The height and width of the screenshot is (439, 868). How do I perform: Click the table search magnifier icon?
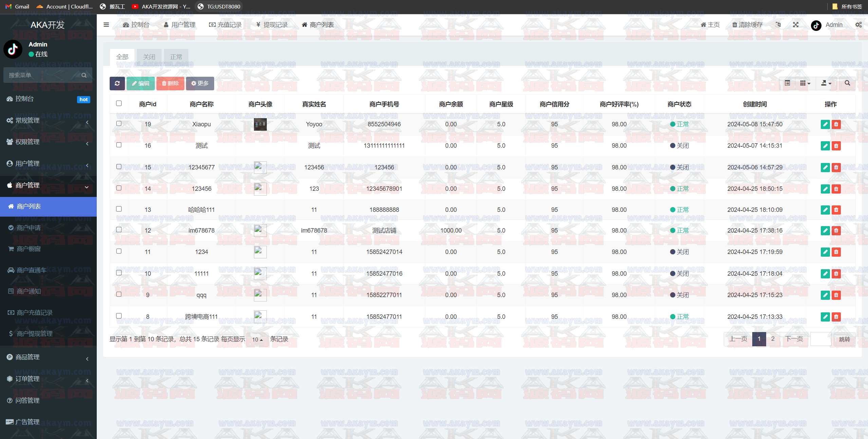coord(847,83)
